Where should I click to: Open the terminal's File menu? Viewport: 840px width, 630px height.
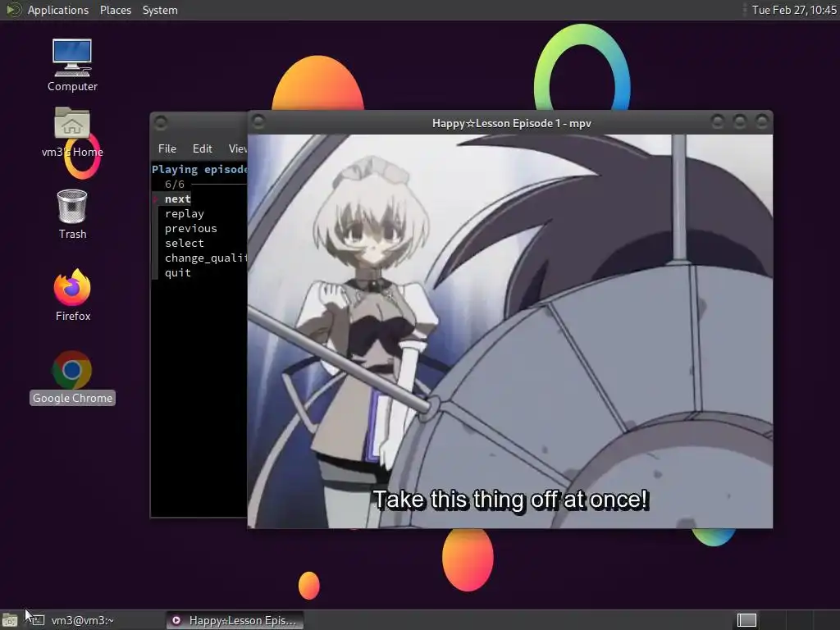pyautogui.click(x=167, y=148)
